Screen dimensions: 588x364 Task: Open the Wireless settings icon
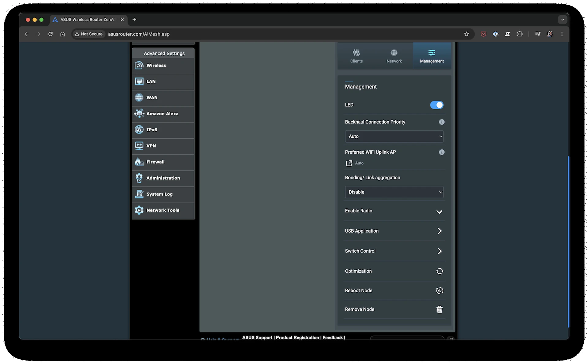click(139, 65)
